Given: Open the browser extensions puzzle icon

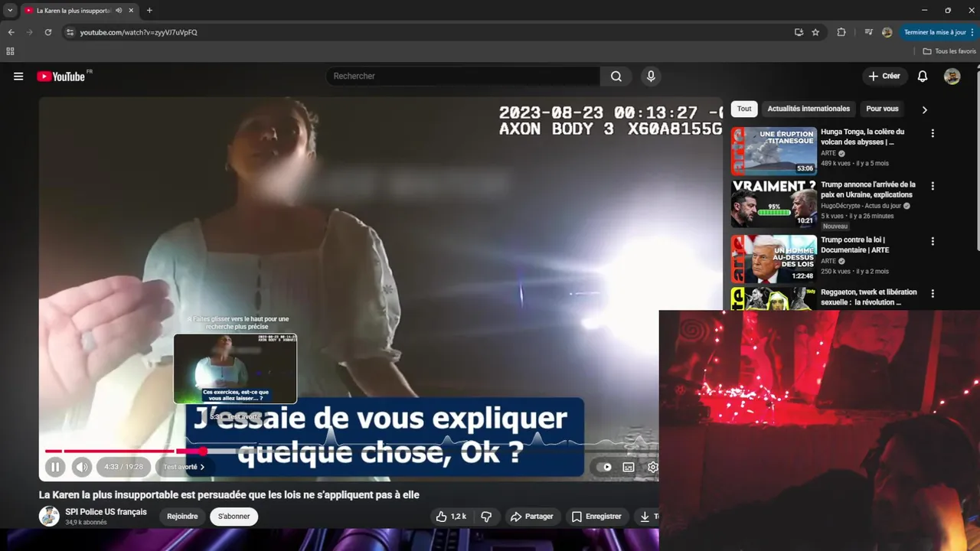Looking at the screenshot, I should point(841,32).
